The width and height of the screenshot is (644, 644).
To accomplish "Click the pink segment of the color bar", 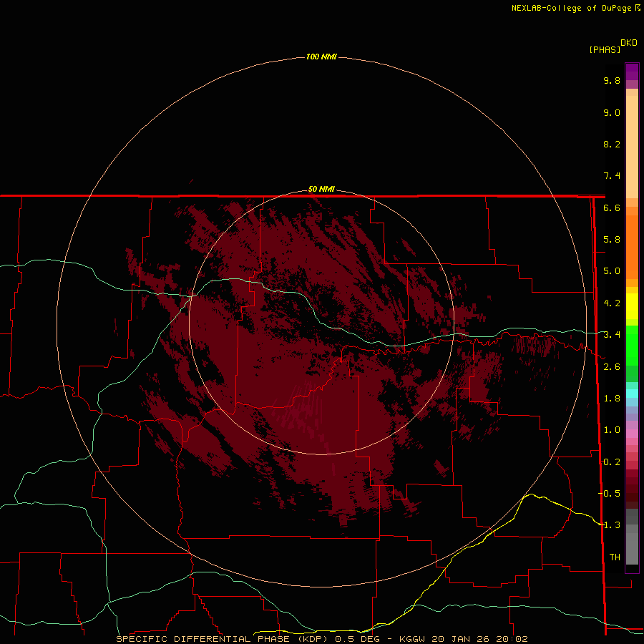I will click(632, 434).
